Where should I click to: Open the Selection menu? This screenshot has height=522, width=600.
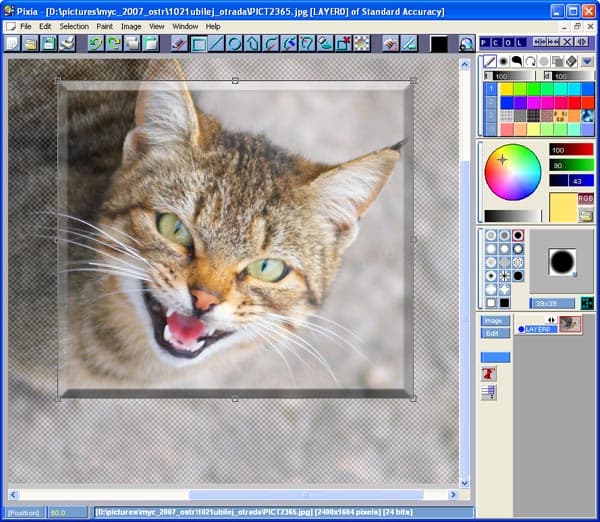coord(73,26)
